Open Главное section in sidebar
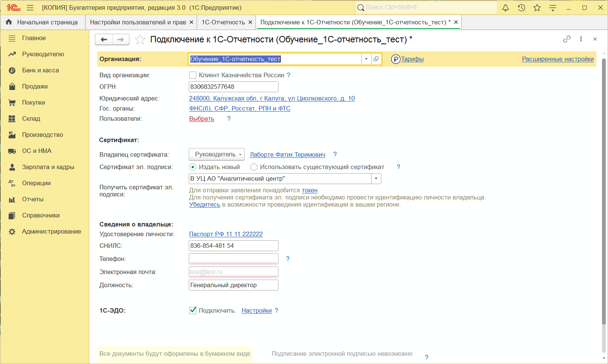The height and width of the screenshot is (364, 608). tap(45, 38)
